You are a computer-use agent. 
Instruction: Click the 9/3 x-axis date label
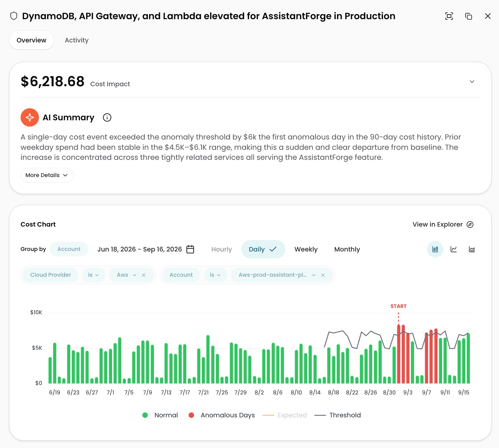tap(408, 392)
